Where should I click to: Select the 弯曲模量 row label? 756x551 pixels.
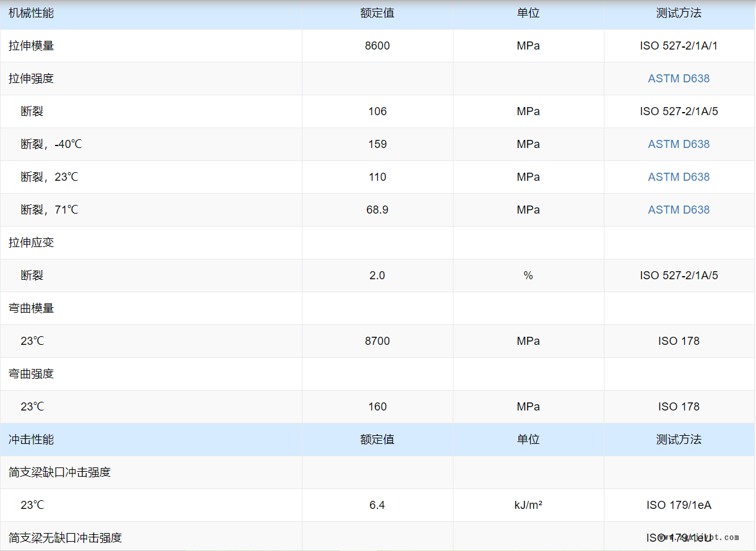click(31, 308)
